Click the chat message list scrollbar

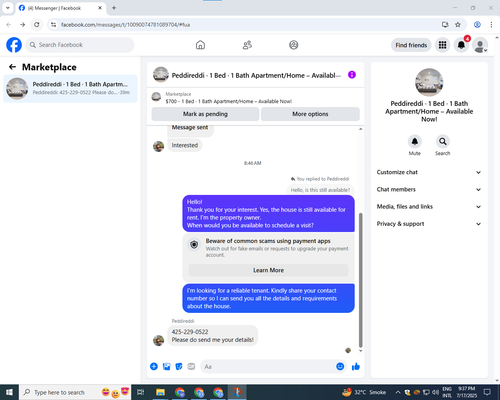[x=360, y=280]
